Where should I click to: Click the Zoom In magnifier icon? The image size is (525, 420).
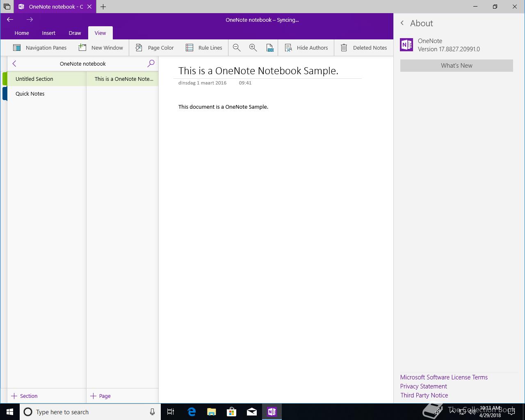pyautogui.click(x=253, y=48)
